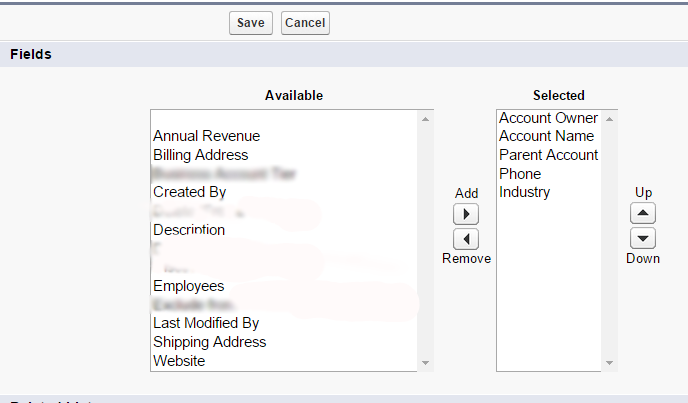
Task: Select Annual Revenue in Available list
Action: tap(206, 136)
